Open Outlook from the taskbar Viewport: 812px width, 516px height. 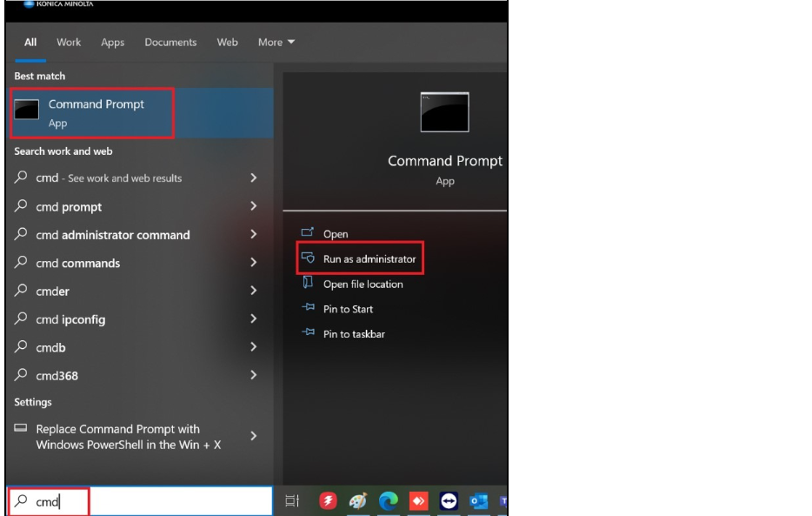[478, 501]
